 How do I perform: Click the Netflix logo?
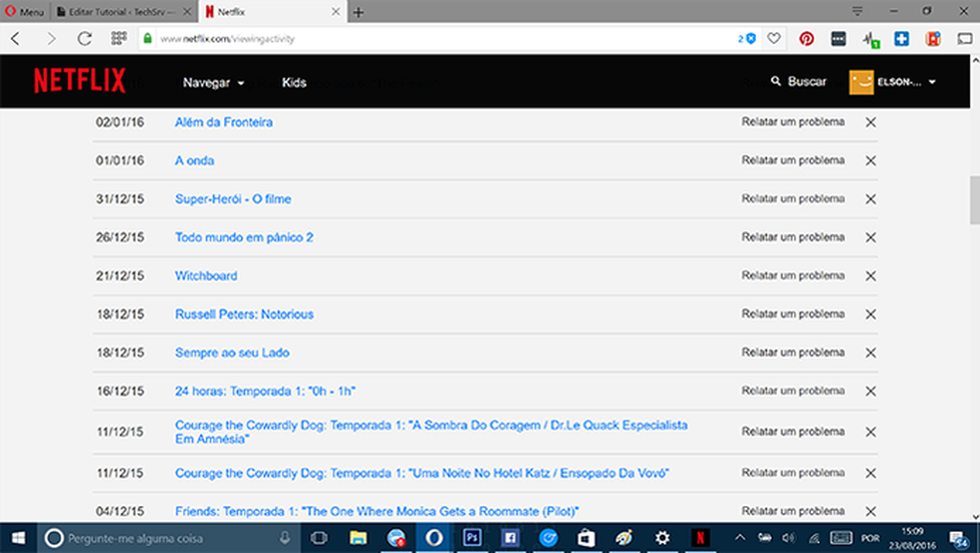[80, 81]
